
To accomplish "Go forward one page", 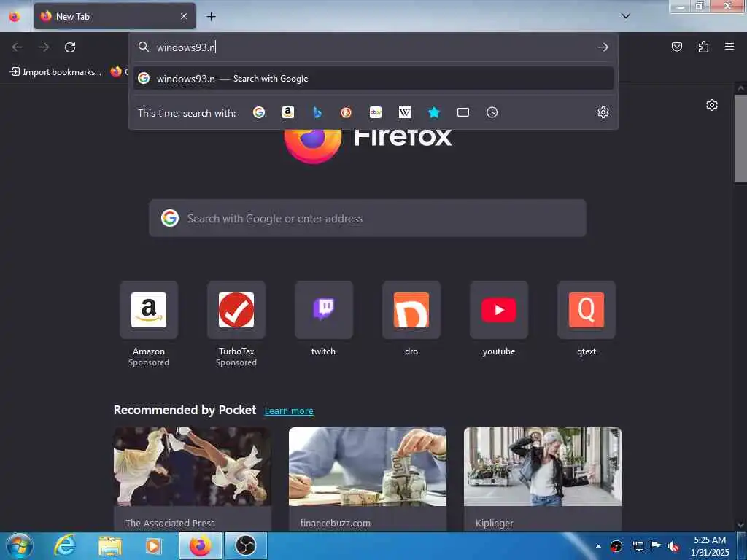I will (44, 47).
